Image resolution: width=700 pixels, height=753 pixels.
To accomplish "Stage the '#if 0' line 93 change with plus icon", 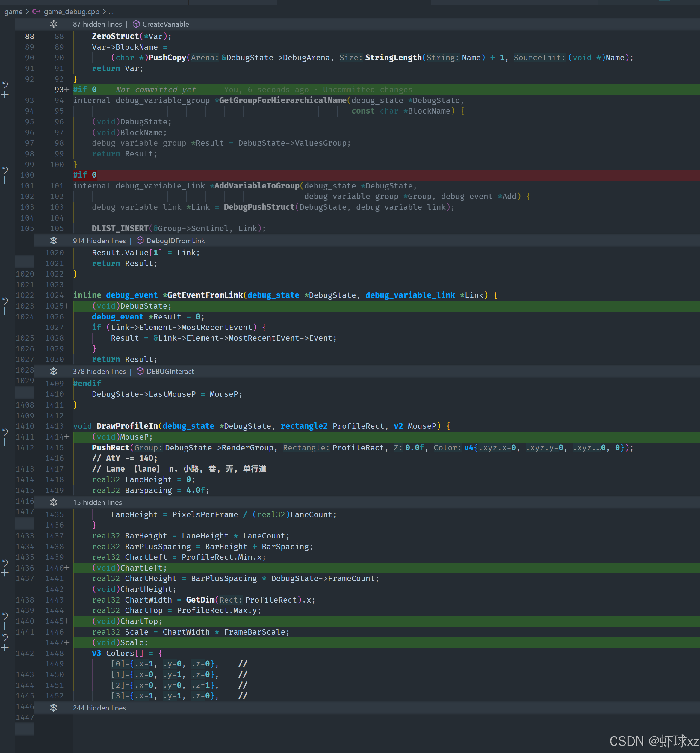I will click(5, 95).
